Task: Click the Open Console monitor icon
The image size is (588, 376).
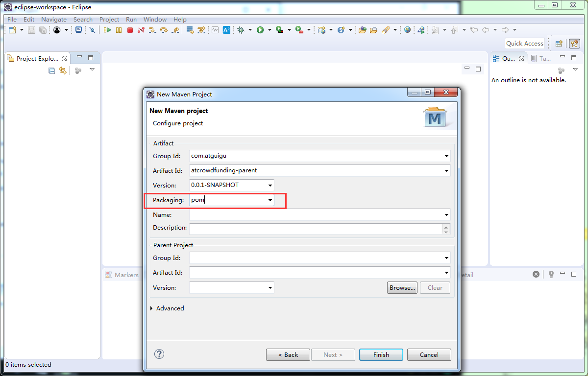Action: [78, 30]
